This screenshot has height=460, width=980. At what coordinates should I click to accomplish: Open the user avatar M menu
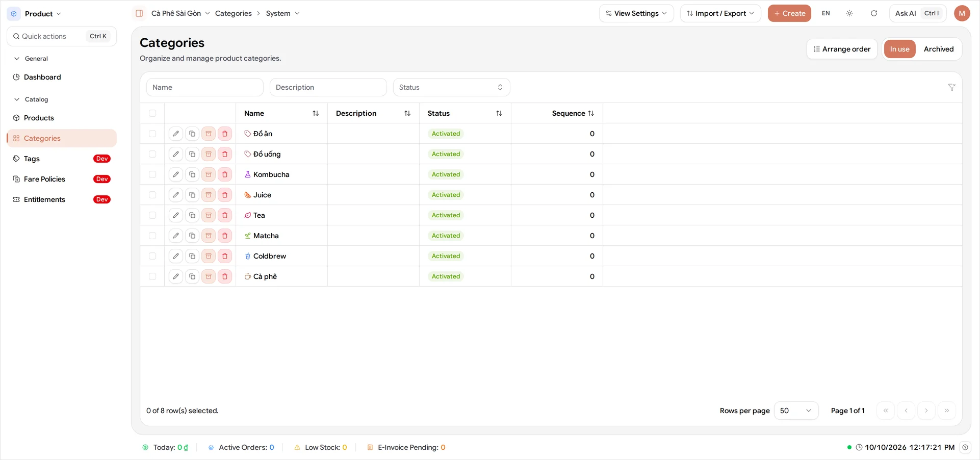[x=962, y=13]
